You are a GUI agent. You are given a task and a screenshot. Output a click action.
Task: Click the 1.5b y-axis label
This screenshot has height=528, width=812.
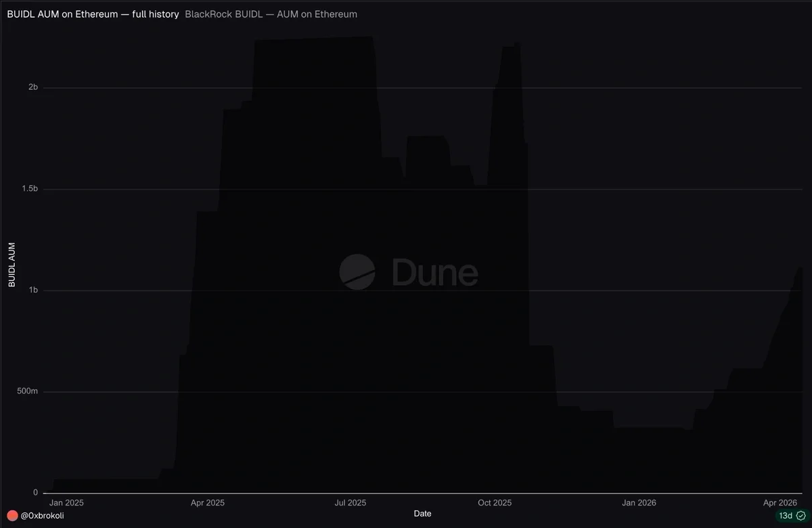click(x=29, y=189)
